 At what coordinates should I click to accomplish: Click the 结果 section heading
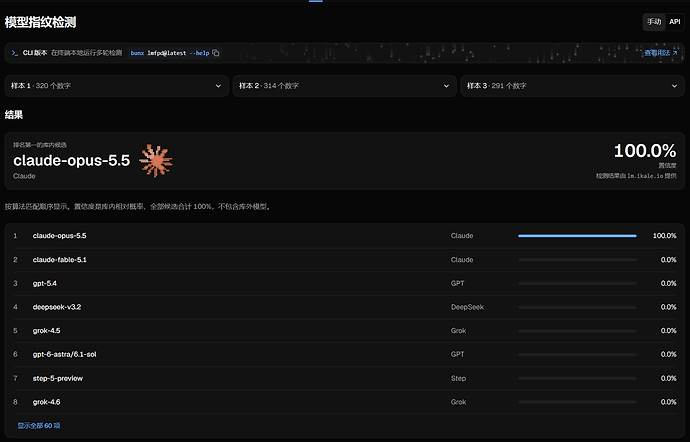pos(14,115)
